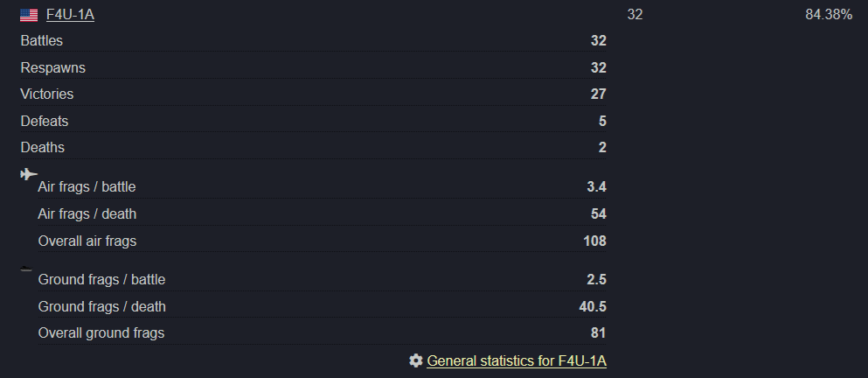The height and width of the screenshot is (378, 868).
Task: Click Air frags / death value 54
Action: pos(599,214)
